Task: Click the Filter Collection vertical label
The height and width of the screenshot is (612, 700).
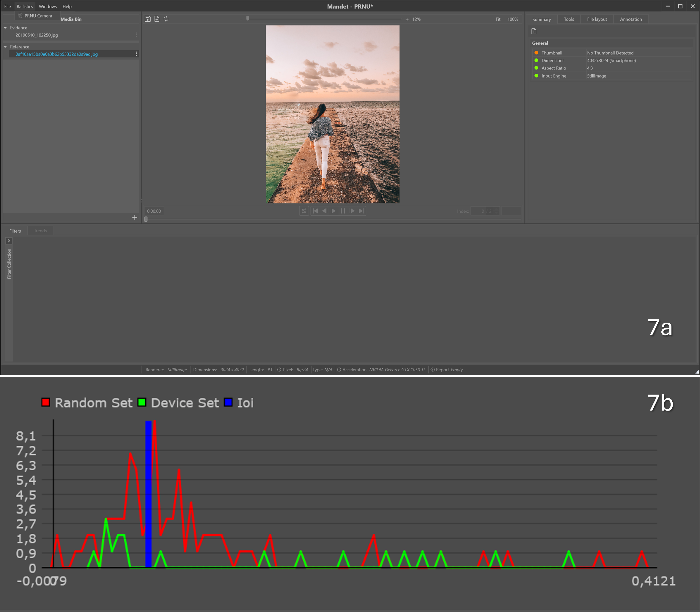Action: coord(9,264)
